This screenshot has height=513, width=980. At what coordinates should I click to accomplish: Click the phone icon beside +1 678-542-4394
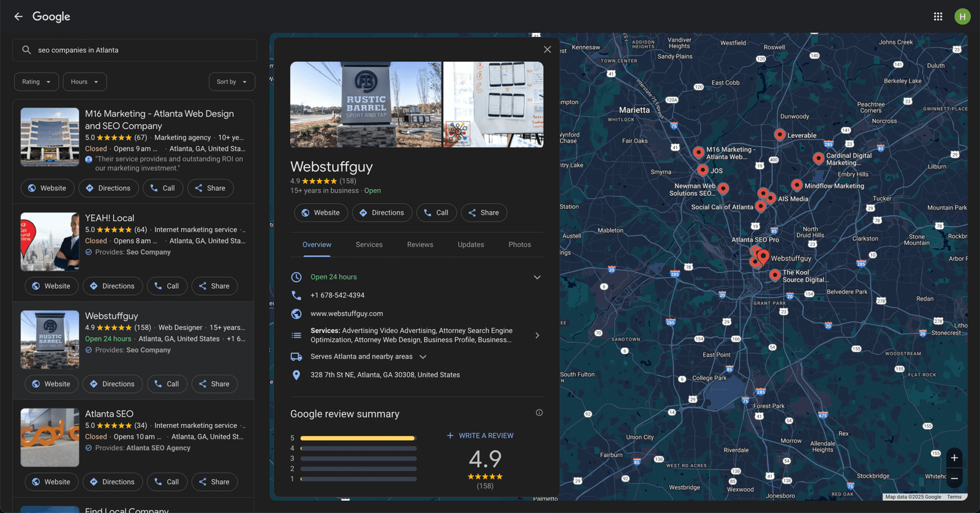click(296, 296)
